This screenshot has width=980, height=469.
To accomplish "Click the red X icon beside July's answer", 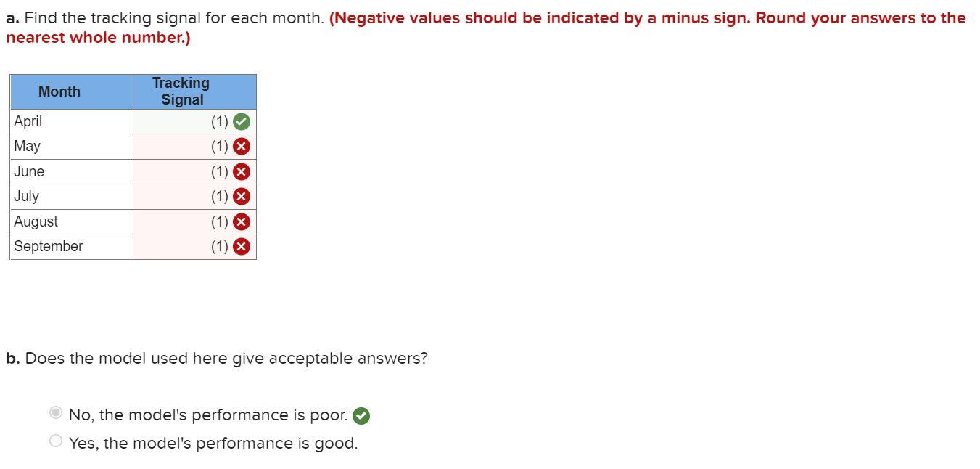I will tap(241, 196).
